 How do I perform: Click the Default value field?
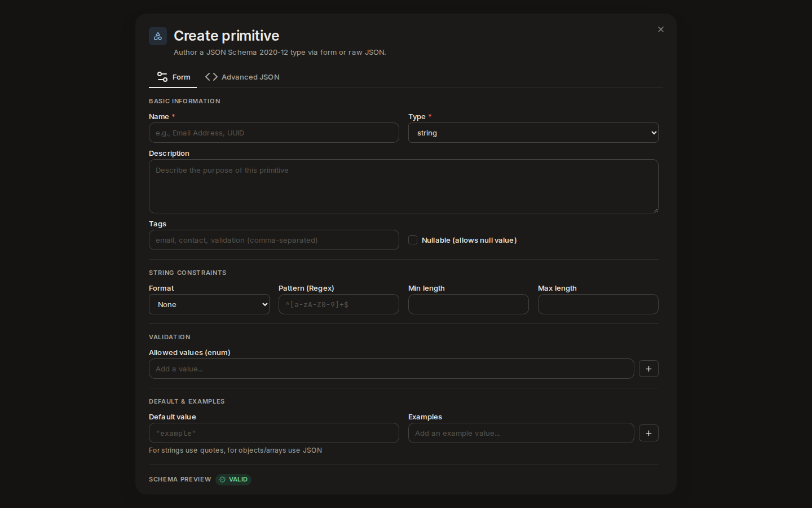tap(274, 433)
